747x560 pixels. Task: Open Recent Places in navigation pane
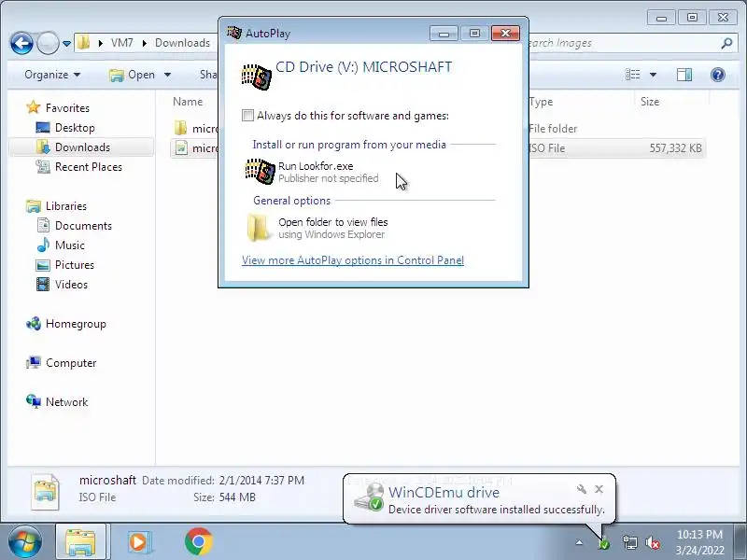pos(89,167)
